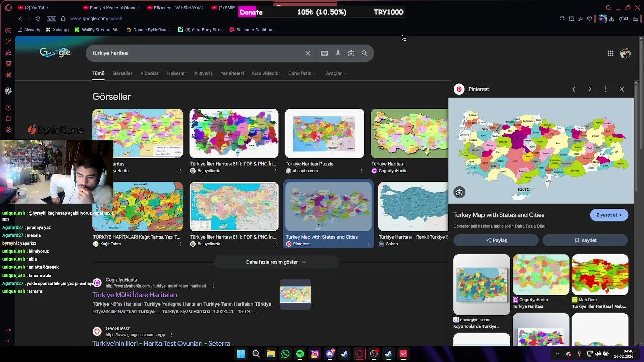The image size is (644, 362).
Task: Switch to the Alışveriş search tab
Action: click(203, 73)
